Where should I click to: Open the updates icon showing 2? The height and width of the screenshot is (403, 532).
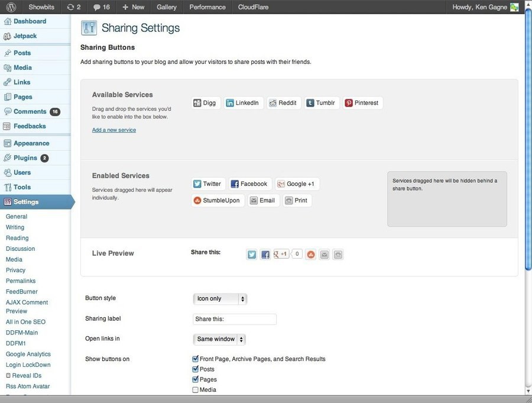click(73, 7)
